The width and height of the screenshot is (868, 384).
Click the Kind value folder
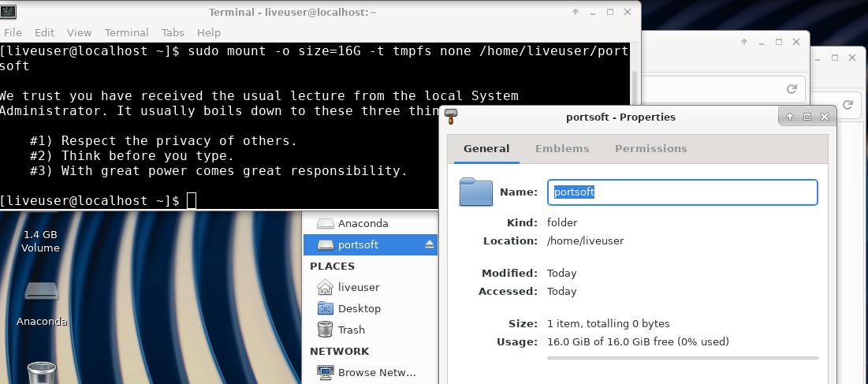click(x=562, y=223)
